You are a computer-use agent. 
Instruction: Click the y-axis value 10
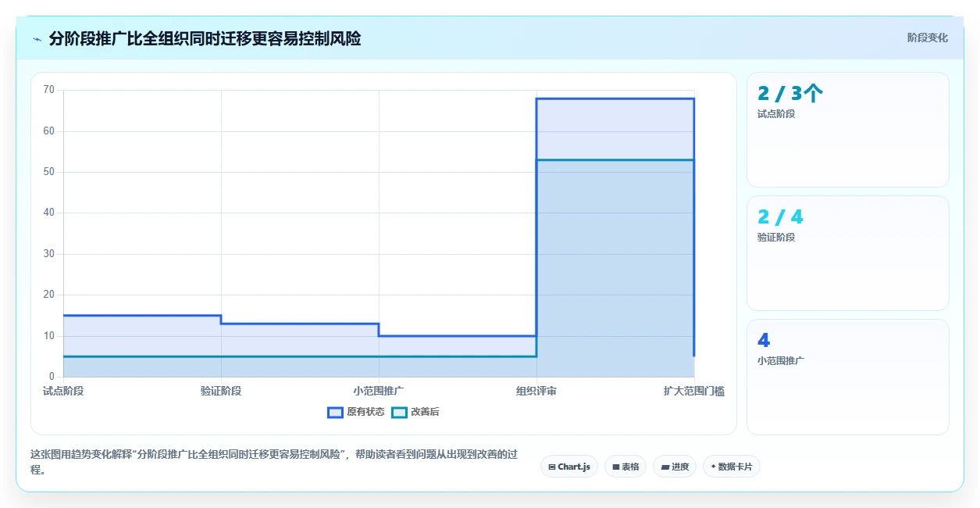pos(49,336)
